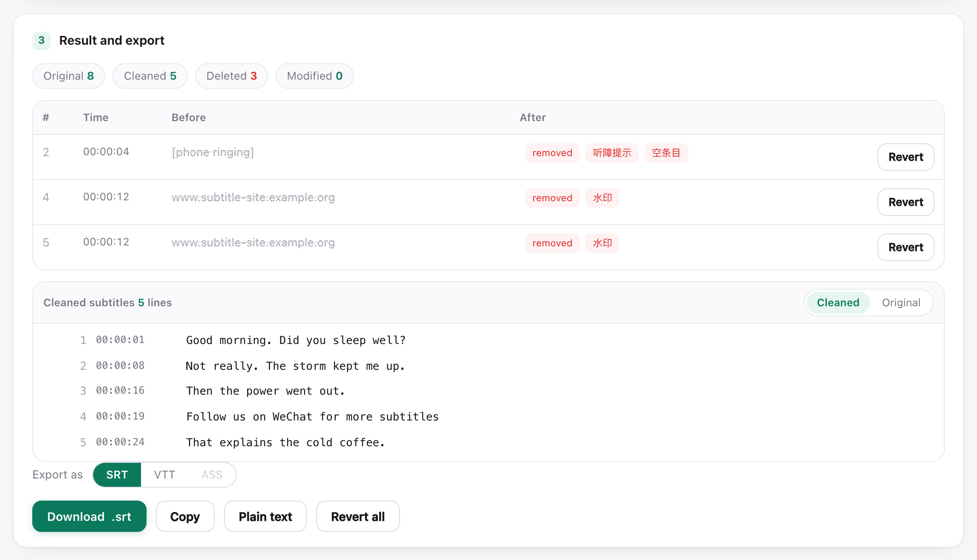Image resolution: width=977 pixels, height=560 pixels.
Task: Click timestamp 00:00:24 in cleaned list
Action: click(x=120, y=442)
